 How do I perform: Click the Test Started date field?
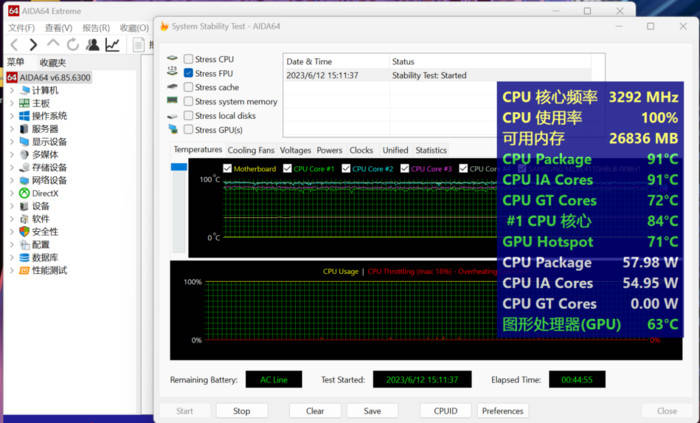point(422,380)
